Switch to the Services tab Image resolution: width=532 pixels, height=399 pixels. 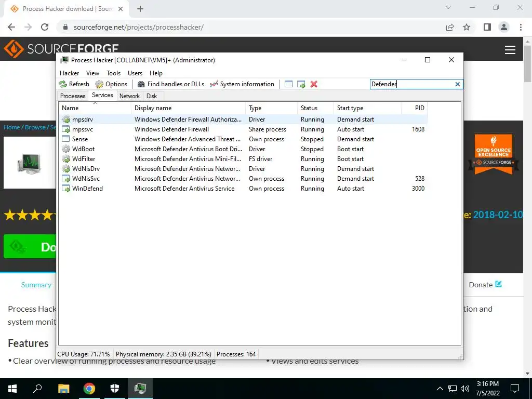102,95
